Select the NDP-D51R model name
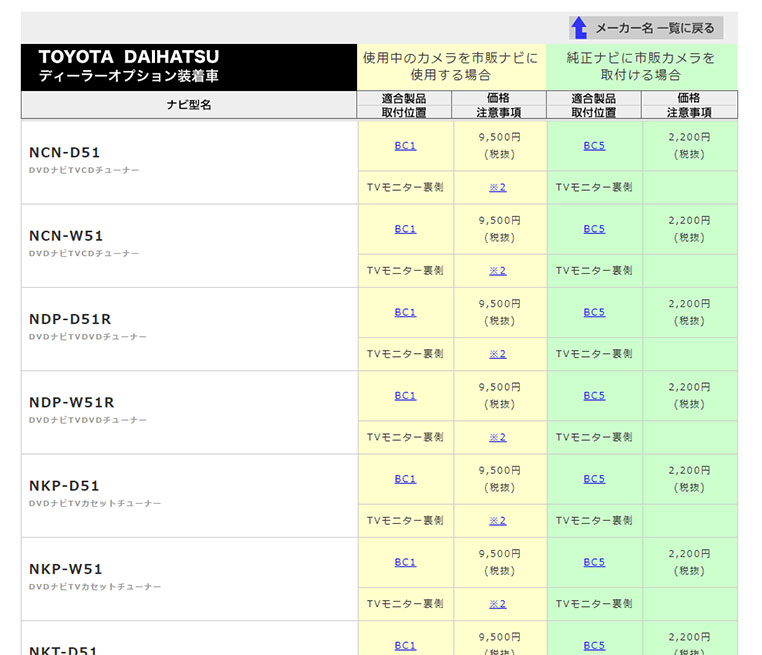The height and width of the screenshot is (655, 762). [x=70, y=319]
